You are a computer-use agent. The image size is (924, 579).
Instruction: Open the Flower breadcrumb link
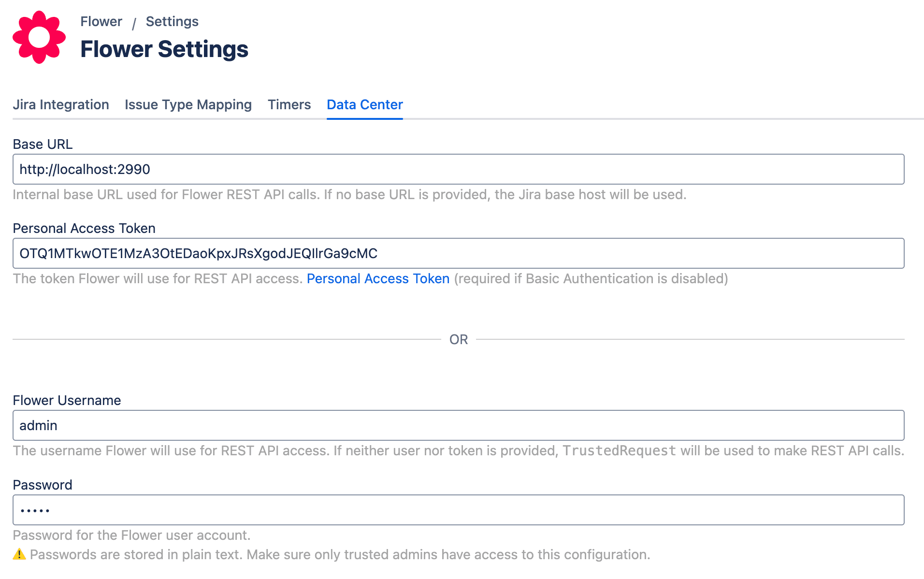101,21
